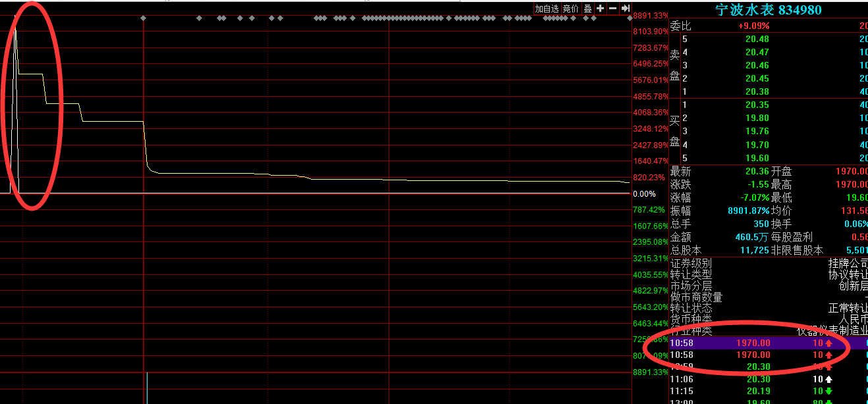Click the 每股盈利 label
868x404 pixels.
click(x=792, y=237)
